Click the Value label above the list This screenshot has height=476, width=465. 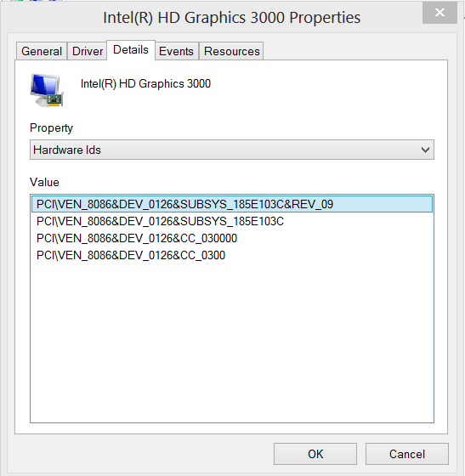(44, 182)
